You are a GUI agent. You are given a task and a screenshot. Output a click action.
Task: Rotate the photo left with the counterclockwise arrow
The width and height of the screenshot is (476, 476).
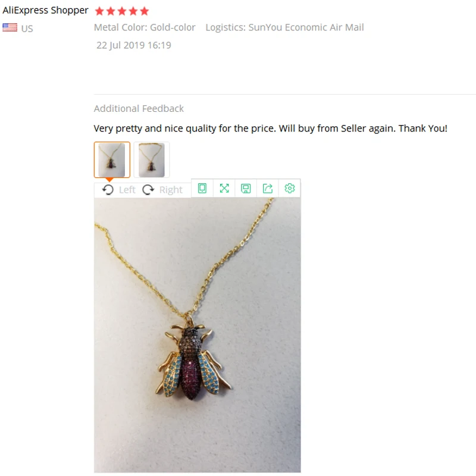[108, 190]
